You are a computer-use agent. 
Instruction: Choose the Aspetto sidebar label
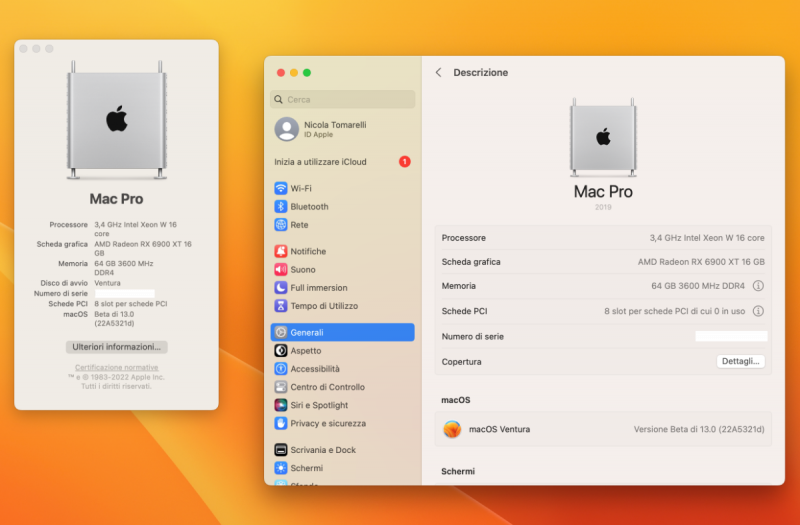click(x=306, y=351)
